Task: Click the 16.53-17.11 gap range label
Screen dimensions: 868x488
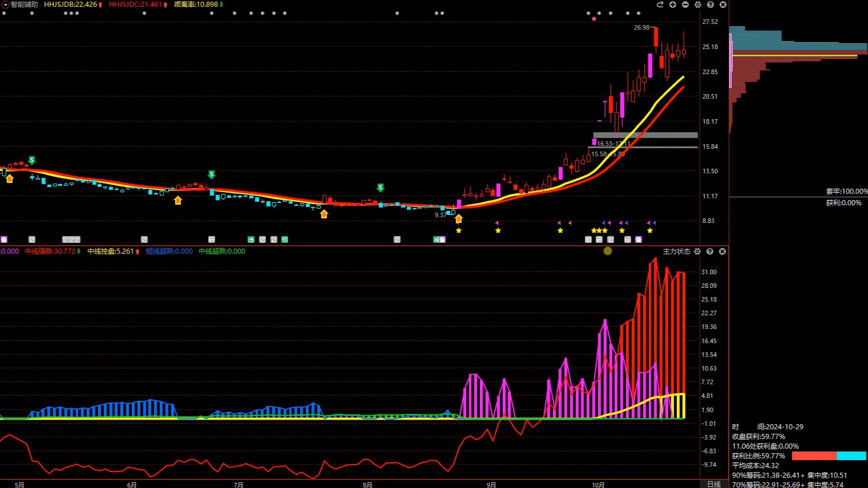Action: click(613, 144)
